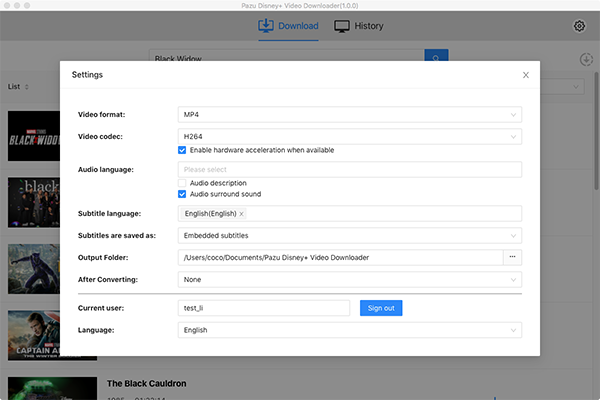This screenshot has width=600, height=400.
Task: Browse output folder with ellipsis button
Action: click(512, 257)
